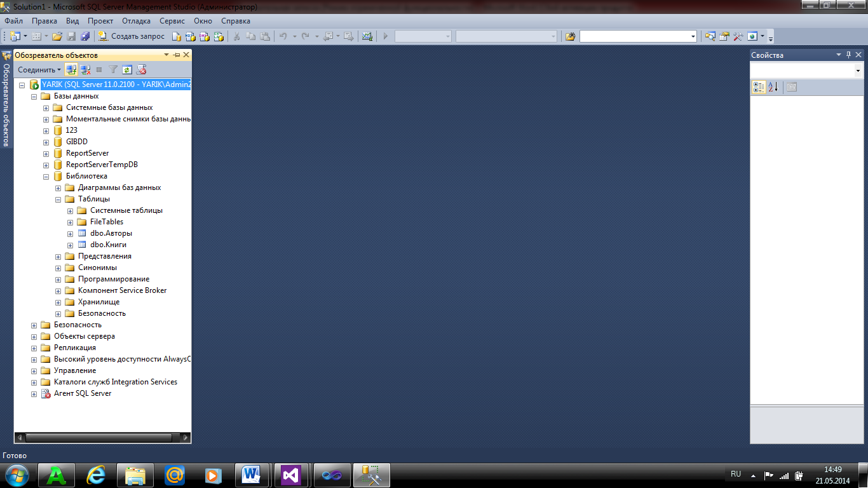Collapse the Базы данных folder
The width and height of the screenshot is (868, 488).
tap(34, 96)
